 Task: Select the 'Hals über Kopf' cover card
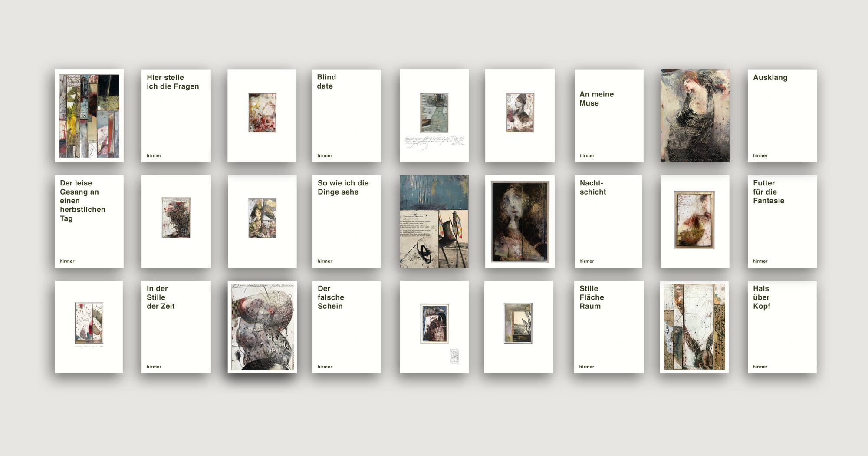[x=782, y=327]
